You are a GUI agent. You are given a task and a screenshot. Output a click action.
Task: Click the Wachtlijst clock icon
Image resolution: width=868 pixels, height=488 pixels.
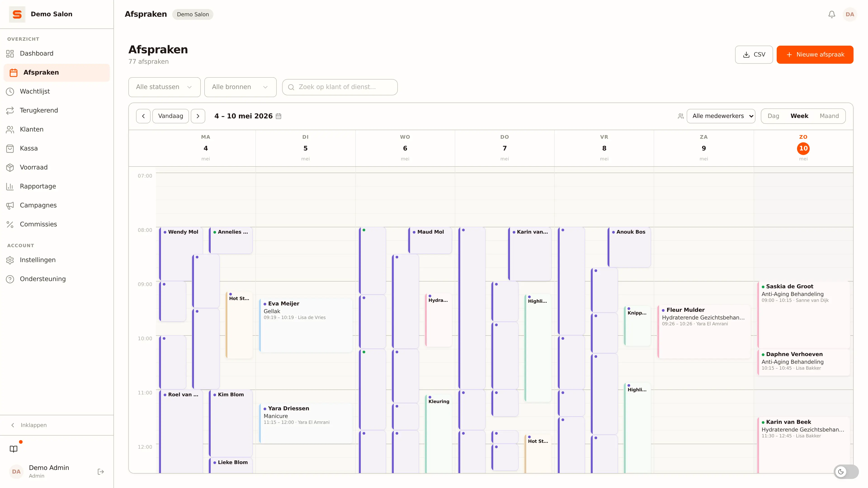click(x=10, y=91)
